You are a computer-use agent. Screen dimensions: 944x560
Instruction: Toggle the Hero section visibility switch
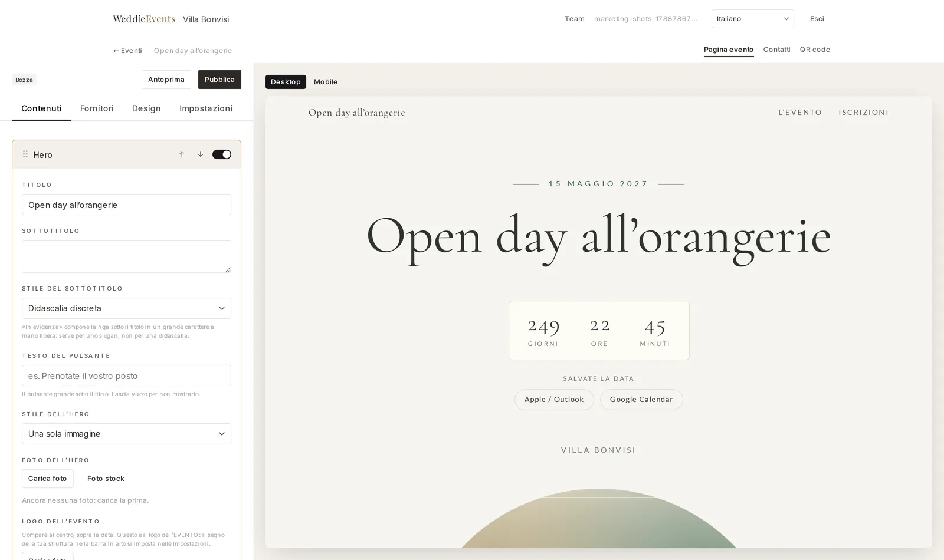[x=222, y=154]
